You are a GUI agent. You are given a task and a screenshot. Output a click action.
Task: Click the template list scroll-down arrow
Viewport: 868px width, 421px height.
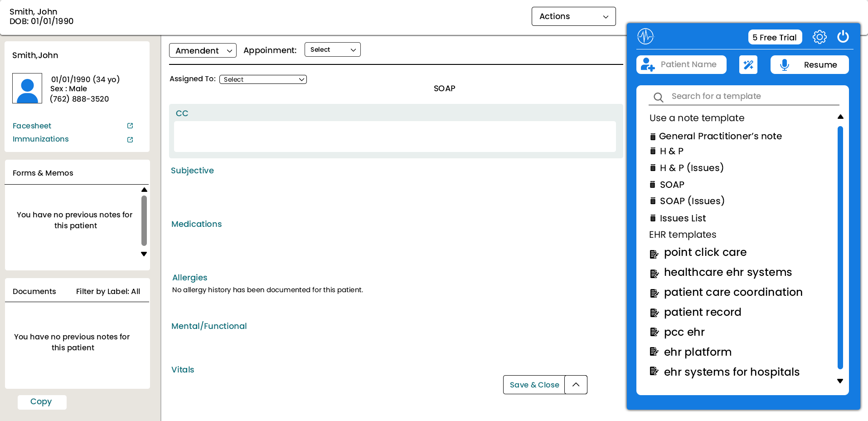(840, 381)
